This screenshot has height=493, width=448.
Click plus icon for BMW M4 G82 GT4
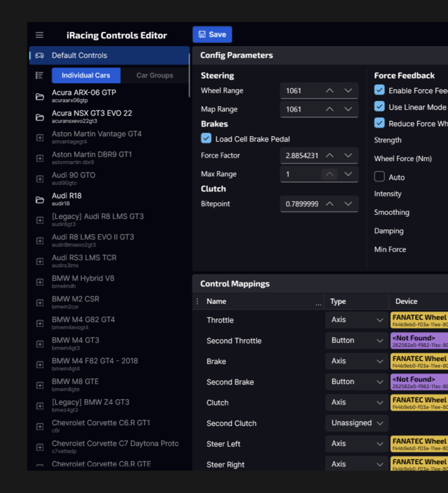(39, 324)
